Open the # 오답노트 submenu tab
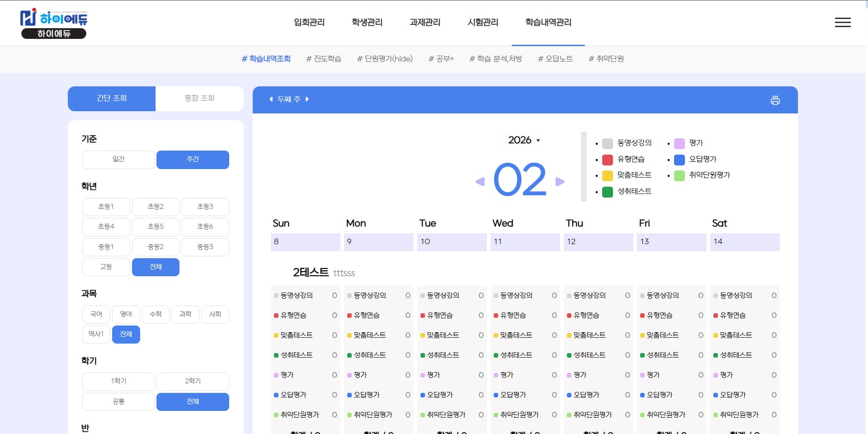This screenshot has width=868, height=434. pyautogui.click(x=555, y=59)
